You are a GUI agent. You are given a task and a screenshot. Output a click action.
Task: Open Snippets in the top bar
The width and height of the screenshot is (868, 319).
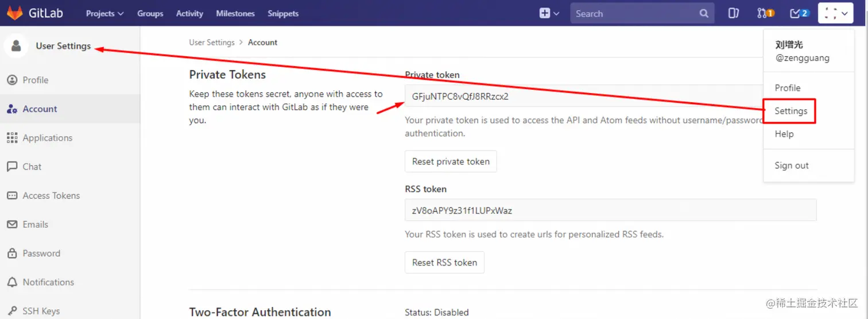(x=283, y=13)
